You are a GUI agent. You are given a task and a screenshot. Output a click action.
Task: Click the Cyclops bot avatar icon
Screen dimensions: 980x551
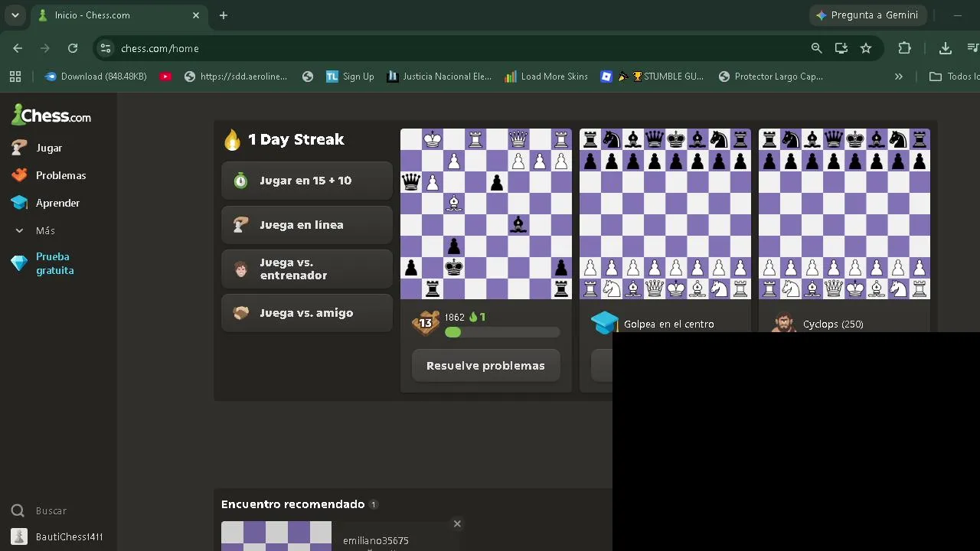pos(783,323)
